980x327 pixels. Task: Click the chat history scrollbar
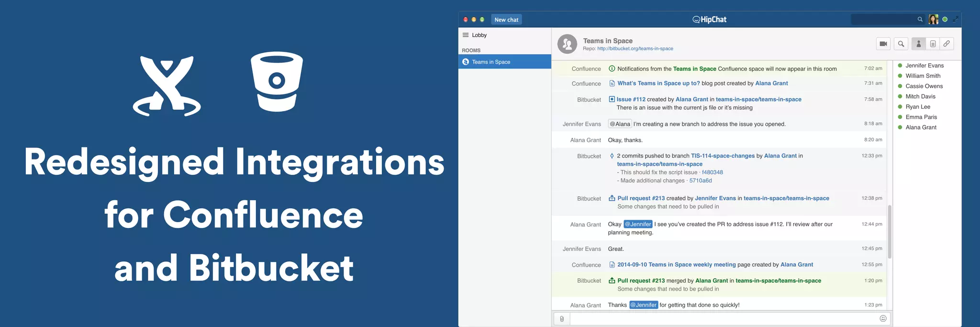click(890, 232)
